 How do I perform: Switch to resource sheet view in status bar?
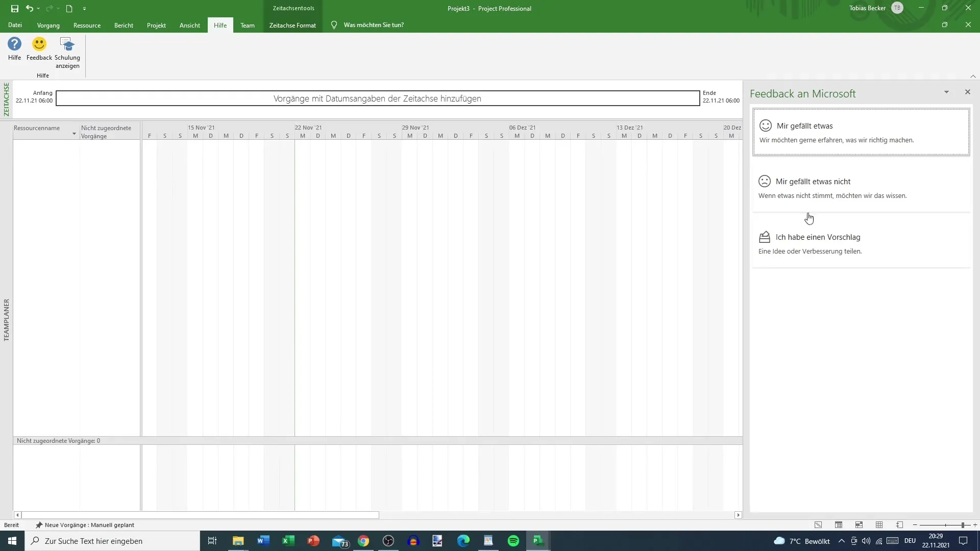click(x=879, y=525)
